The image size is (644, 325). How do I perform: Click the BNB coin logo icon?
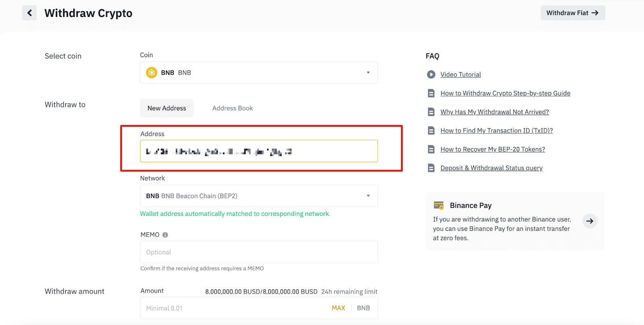coord(152,72)
